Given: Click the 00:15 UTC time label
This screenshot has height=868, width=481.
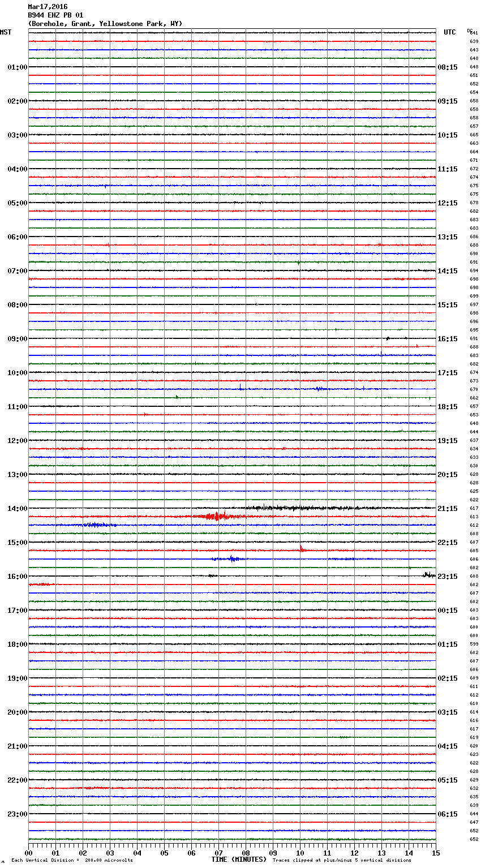Looking at the screenshot, I should tap(448, 611).
